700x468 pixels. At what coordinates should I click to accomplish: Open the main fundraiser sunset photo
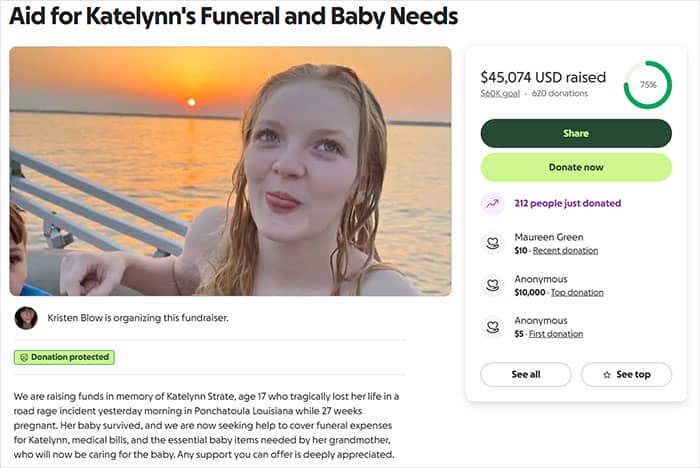point(230,170)
